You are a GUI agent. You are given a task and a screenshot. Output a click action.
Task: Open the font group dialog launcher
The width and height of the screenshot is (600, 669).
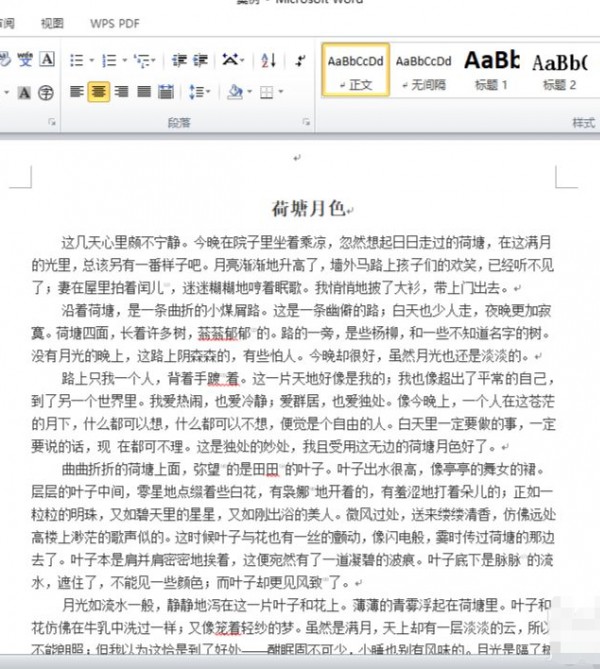[x=52, y=122]
